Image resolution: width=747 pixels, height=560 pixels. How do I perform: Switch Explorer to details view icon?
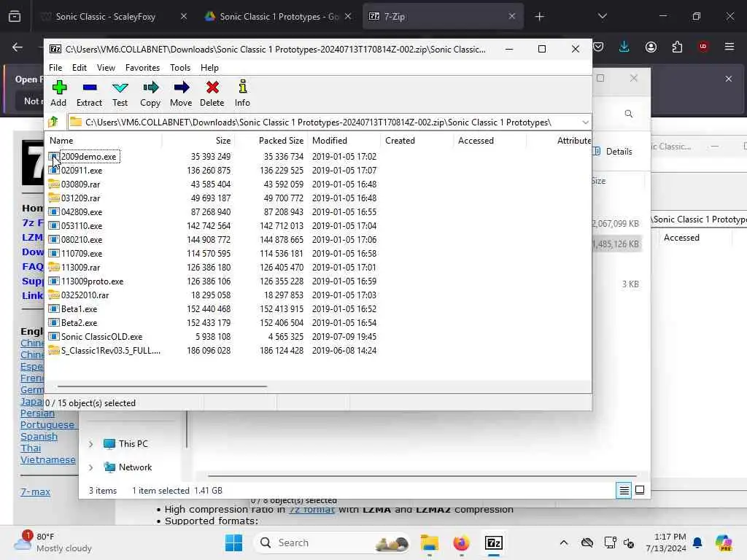coord(624,490)
